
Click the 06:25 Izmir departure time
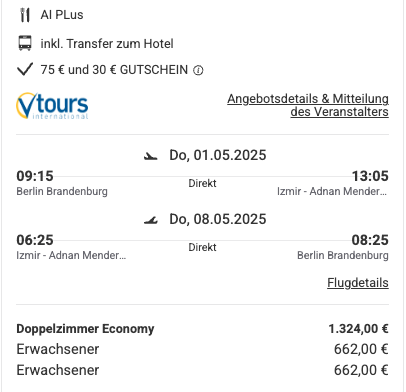click(35, 240)
